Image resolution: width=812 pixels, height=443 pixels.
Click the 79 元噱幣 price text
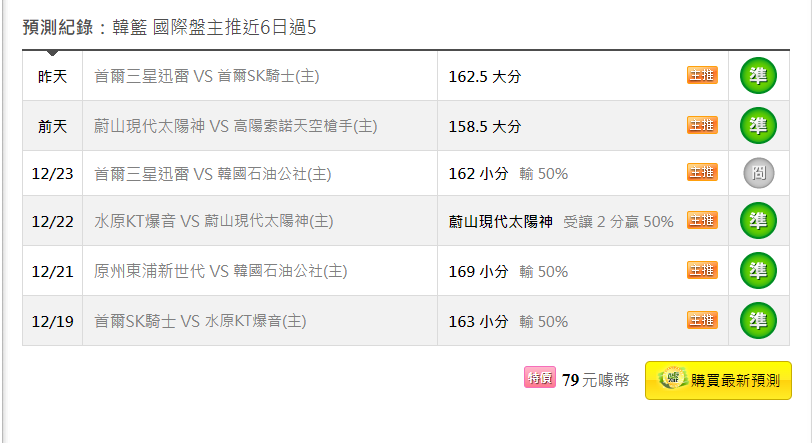click(x=596, y=380)
